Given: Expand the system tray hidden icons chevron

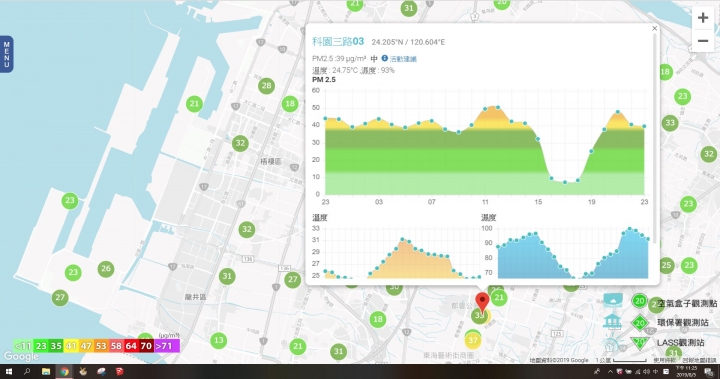Looking at the screenshot, I should [x=610, y=371].
